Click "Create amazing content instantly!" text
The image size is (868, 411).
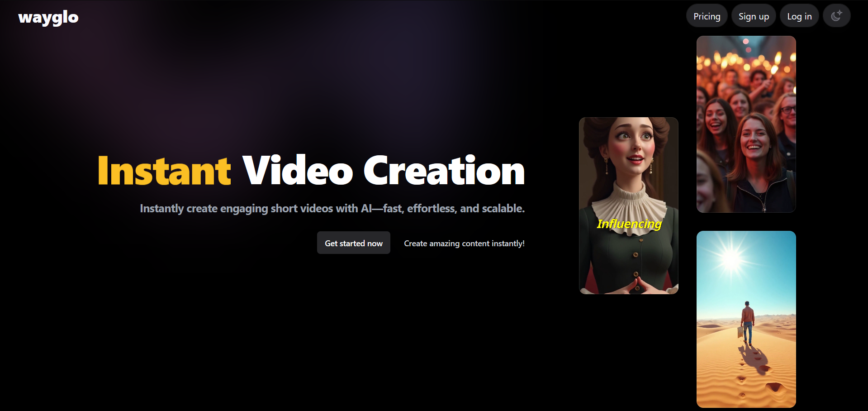pyautogui.click(x=464, y=244)
